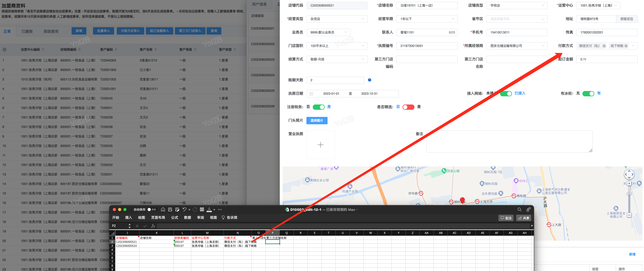Screen dimensions: 644x271
Task: Click the 第三方门店导入 button
Action: 190,31
